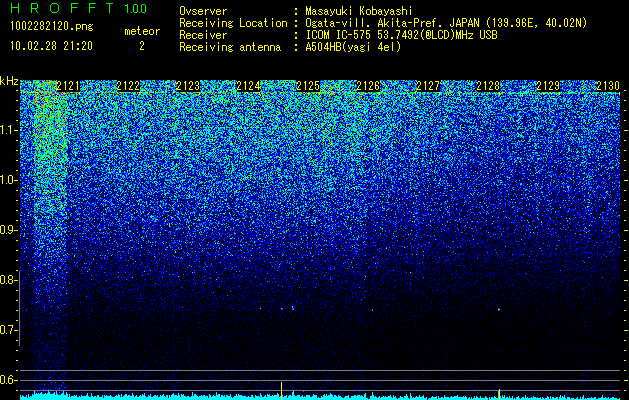The height and width of the screenshot is (400, 629).
Task: Click the 1.1 kHz frequency label
Action: click(9, 130)
